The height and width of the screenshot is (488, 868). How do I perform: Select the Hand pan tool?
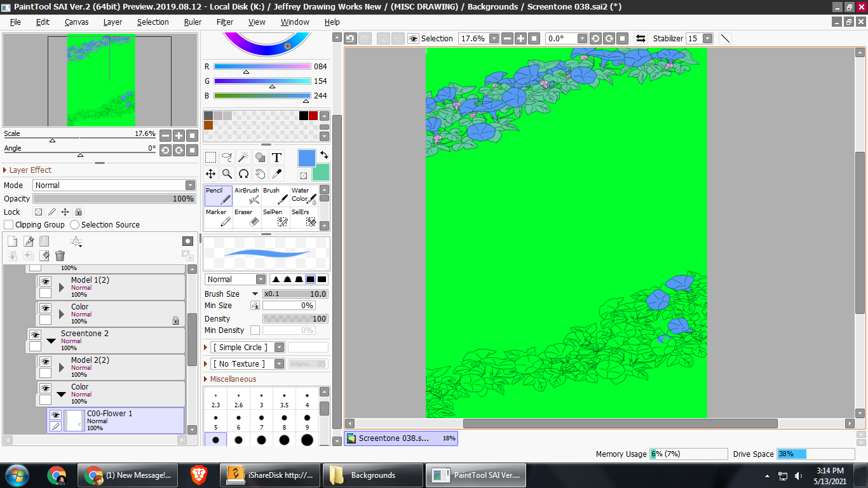260,174
